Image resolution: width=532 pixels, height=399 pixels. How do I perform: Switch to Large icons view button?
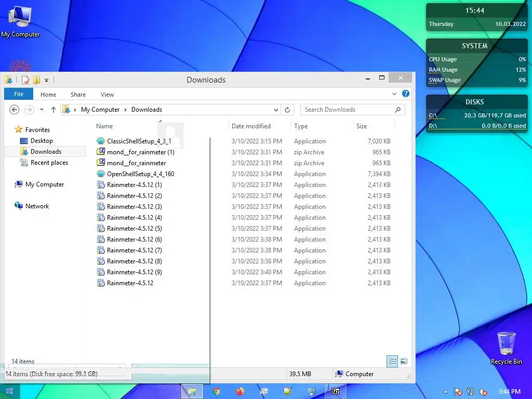[403, 361]
